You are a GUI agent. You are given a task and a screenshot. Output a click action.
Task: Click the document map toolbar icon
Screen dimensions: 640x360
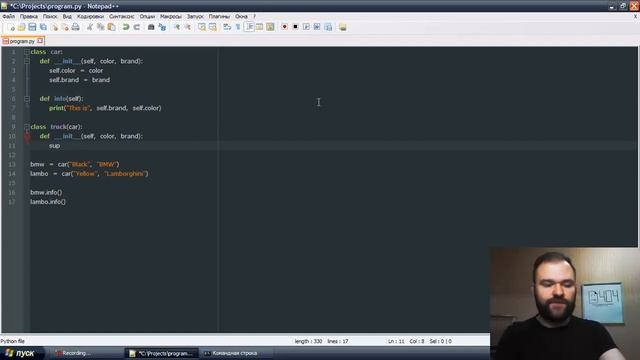point(260,27)
